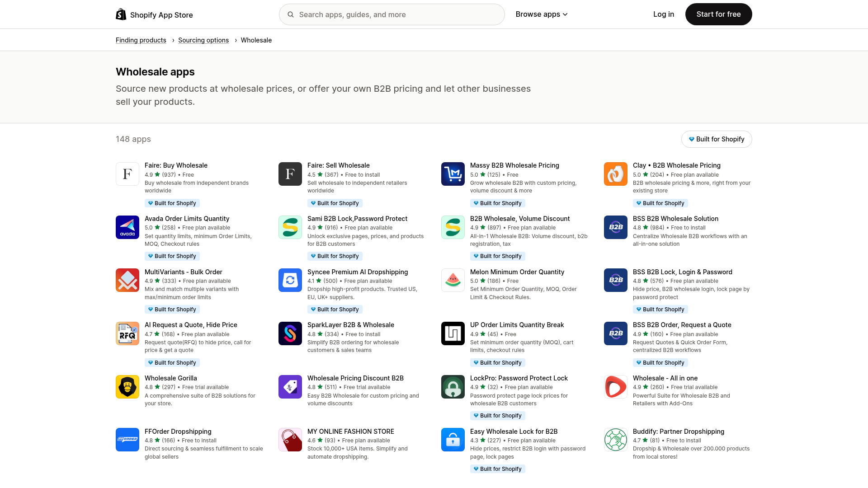Image resolution: width=868 pixels, height=488 pixels.
Task: Open the Avada Order Limits Quantity icon
Action: click(127, 227)
